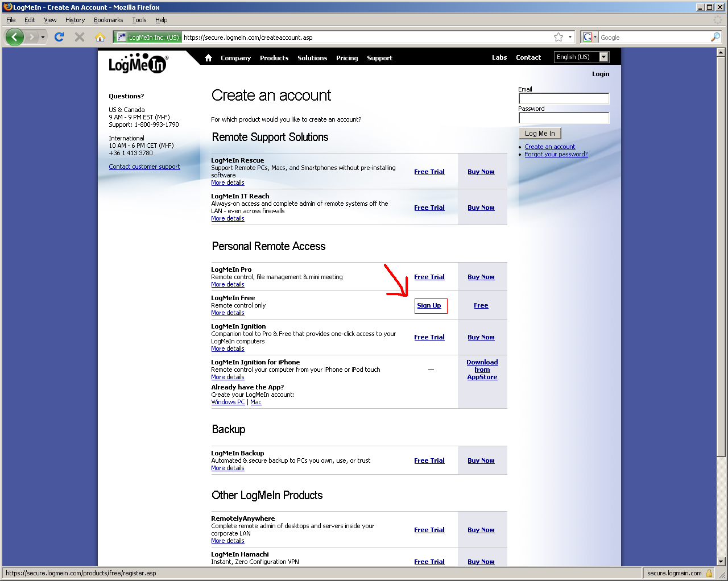Click Buy Now for LogMeIn IT Reach
This screenshot has width=728, height=581.
coord(481,208)
